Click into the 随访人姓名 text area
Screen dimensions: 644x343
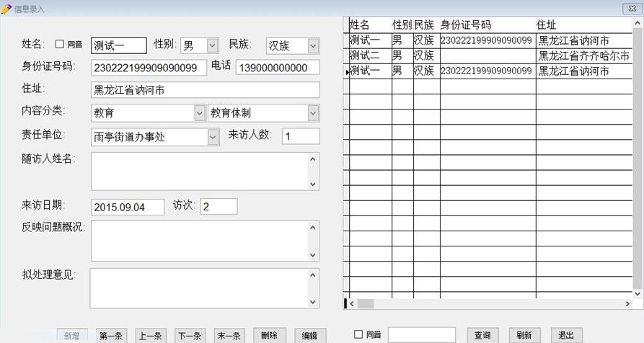pos(200,171)
